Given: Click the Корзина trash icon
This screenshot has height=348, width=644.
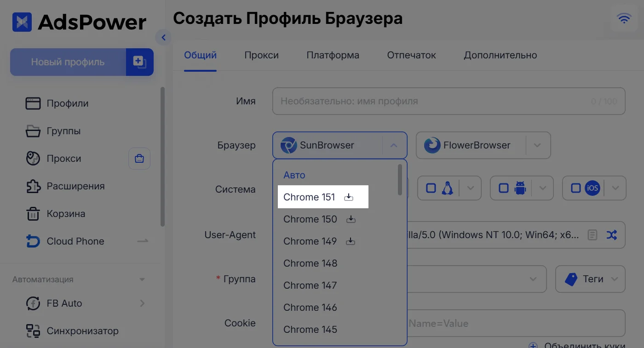Looking at the screenshot, I should click(33, 214).
